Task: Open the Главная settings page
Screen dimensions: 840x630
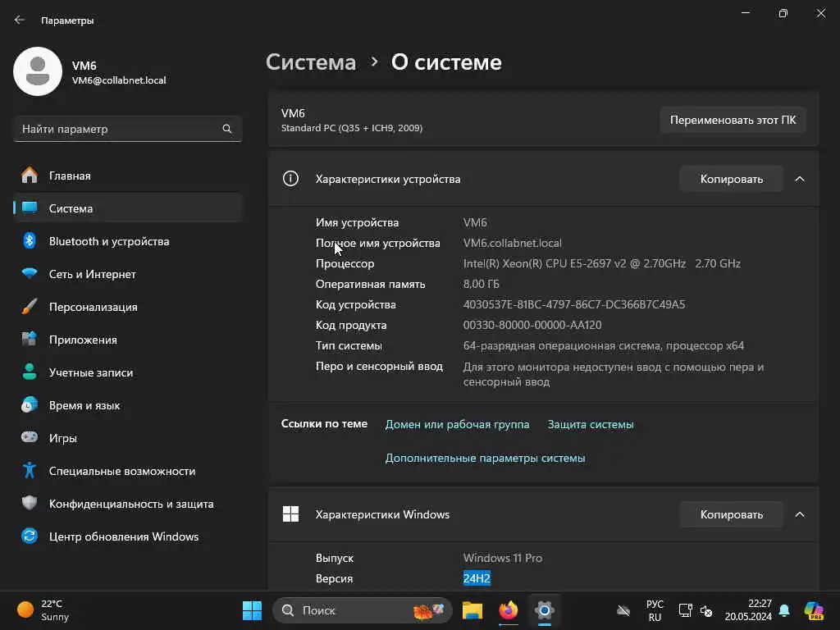Action: click(127, 176)
